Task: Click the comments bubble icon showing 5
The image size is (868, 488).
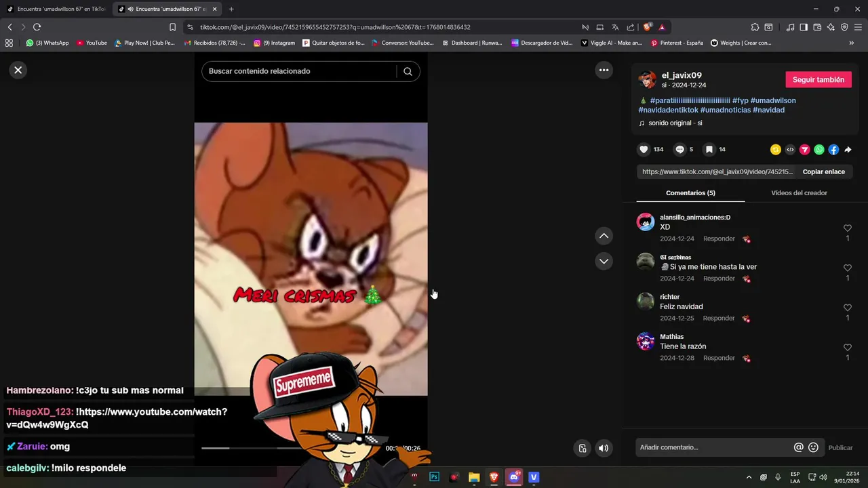Action: pyautogui.click(x=679, y=149)
